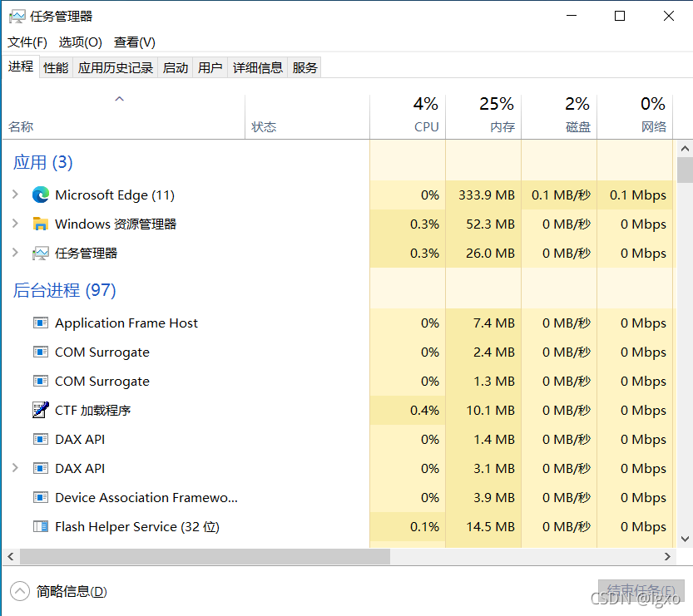The height and width of the screenshot is (616, 693).
Task: Select the Application Frame Host row name
Action: pos(126,323)
